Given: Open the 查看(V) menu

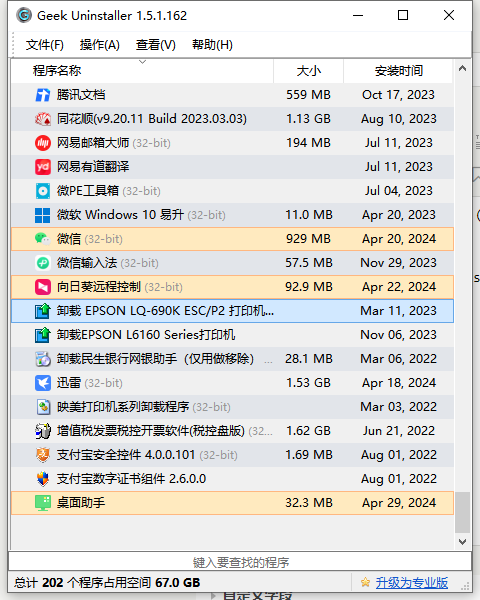Looking at the screenshot, I should 155,45.
